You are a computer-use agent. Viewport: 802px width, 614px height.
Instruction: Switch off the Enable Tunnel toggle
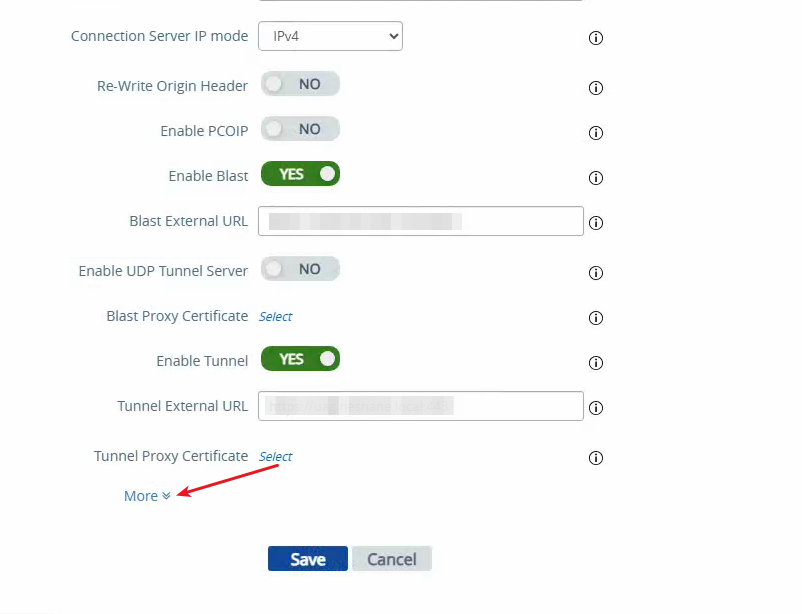(x=300, y=359)
